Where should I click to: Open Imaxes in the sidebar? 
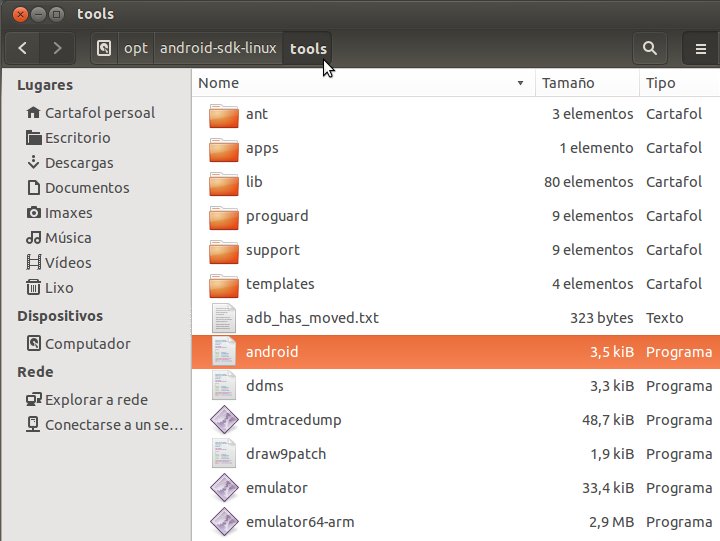tap(59, 213)
